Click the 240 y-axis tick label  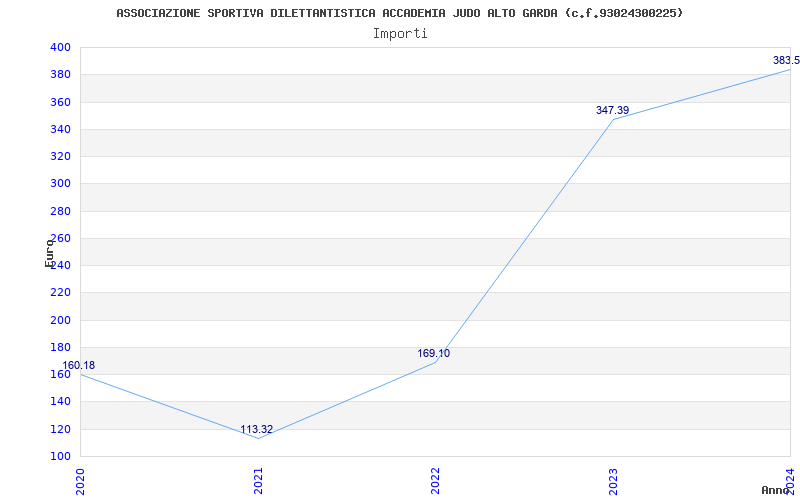click(60, 265)
